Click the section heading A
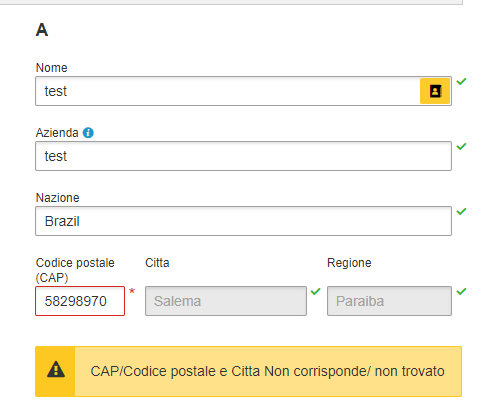The image size is (483, 408). [x=42, y=30]
